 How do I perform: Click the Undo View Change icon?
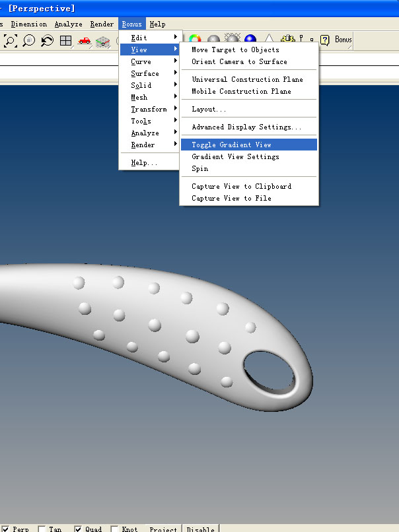(47, 41)
